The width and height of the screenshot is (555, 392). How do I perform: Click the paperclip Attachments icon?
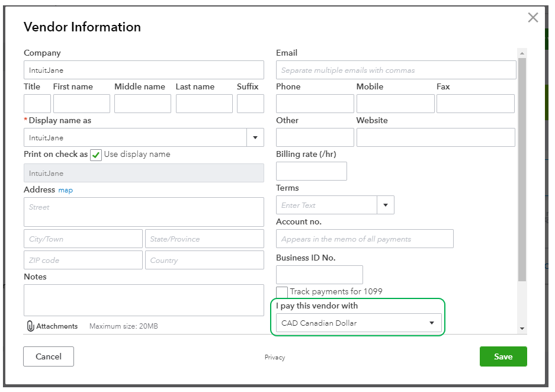tap(31, 326)
